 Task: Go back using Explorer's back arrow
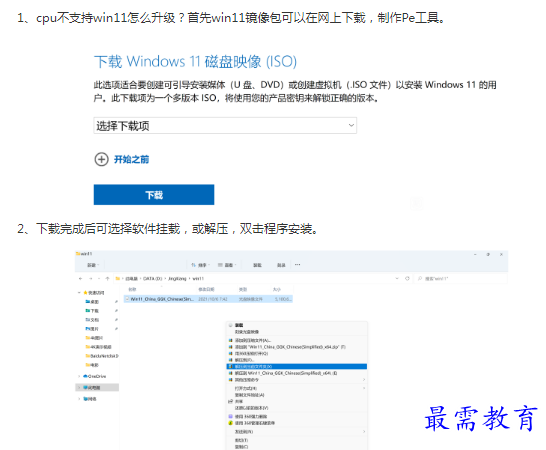(81, 279)
